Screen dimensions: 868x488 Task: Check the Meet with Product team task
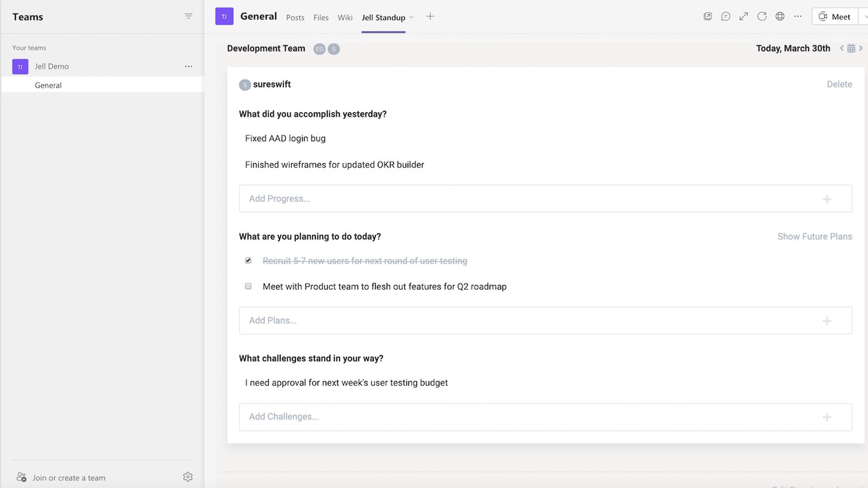pos(248,287)
